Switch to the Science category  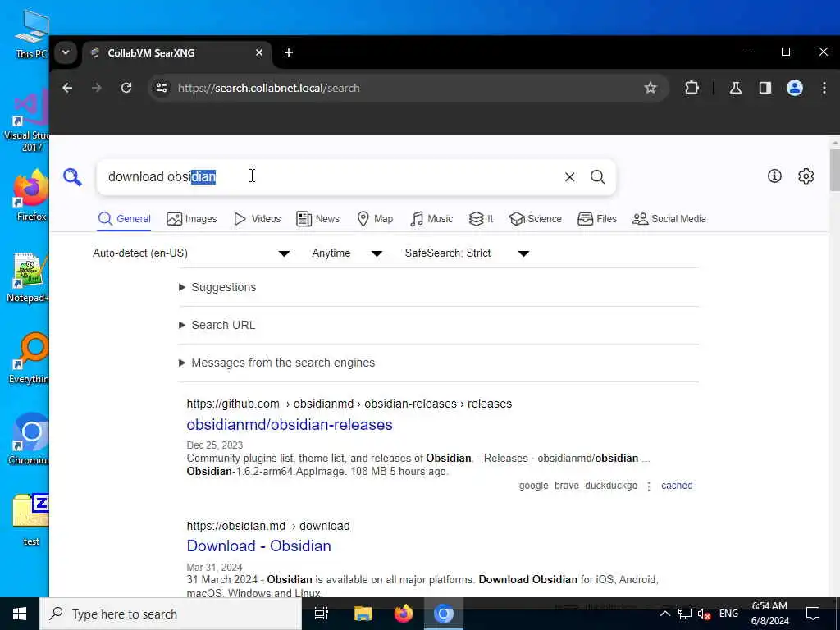(535, 218)
